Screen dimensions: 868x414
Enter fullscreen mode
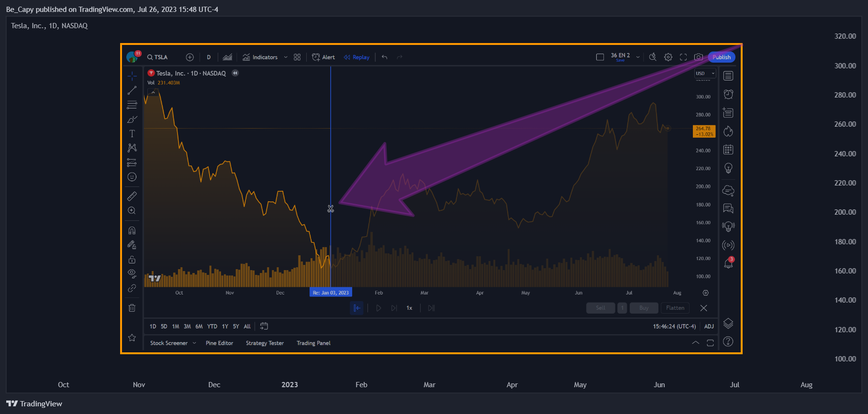pos(683,57)
